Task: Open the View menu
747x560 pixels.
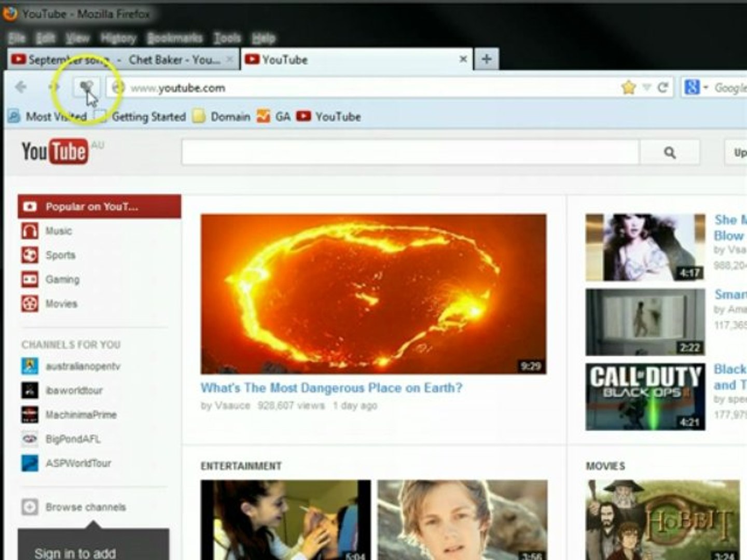Action: [x=78, y=38]
